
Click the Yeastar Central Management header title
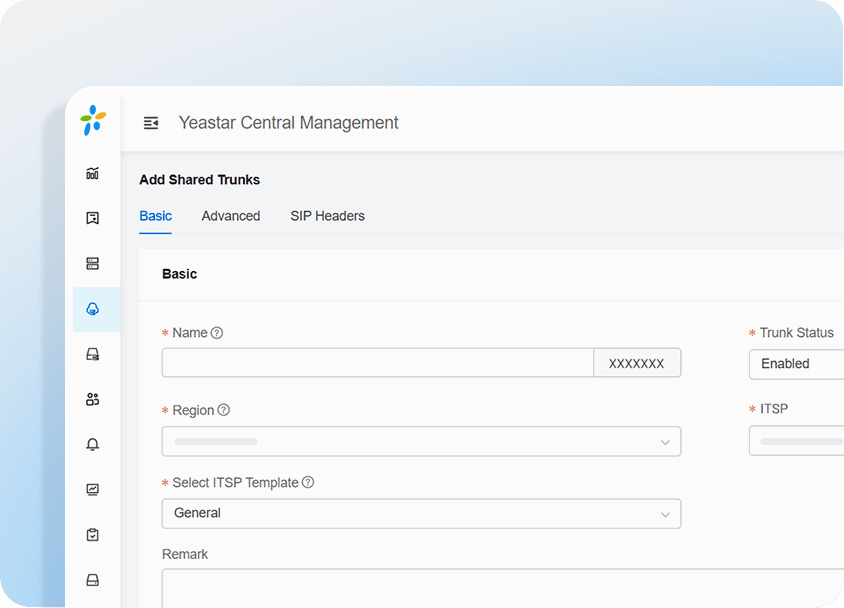tap(289, 123)
